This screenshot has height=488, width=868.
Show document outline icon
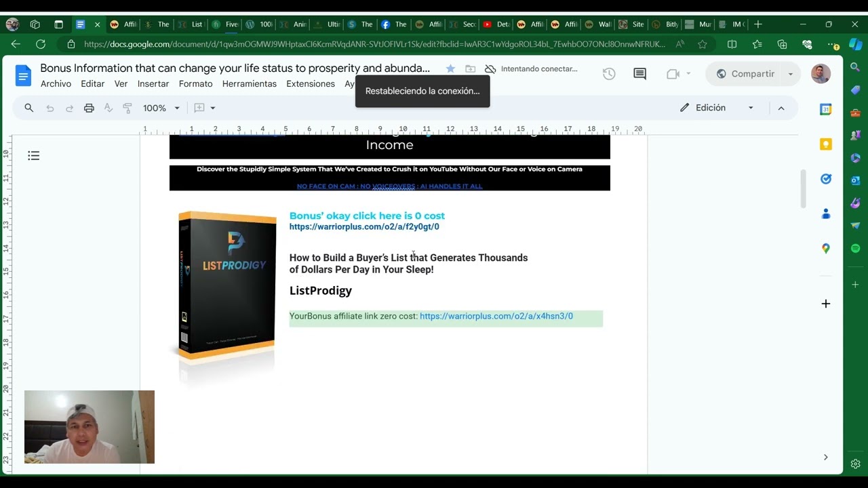(34, 156)
